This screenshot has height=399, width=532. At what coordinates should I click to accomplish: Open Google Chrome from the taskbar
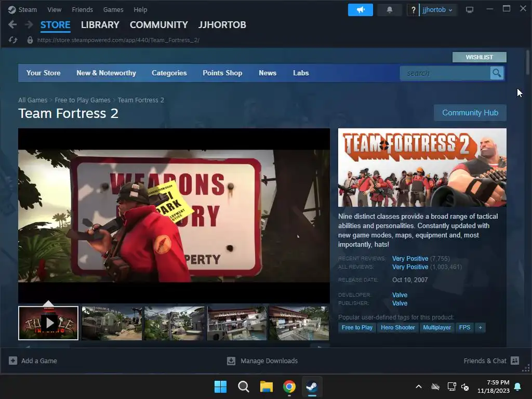tap(289, 387)
